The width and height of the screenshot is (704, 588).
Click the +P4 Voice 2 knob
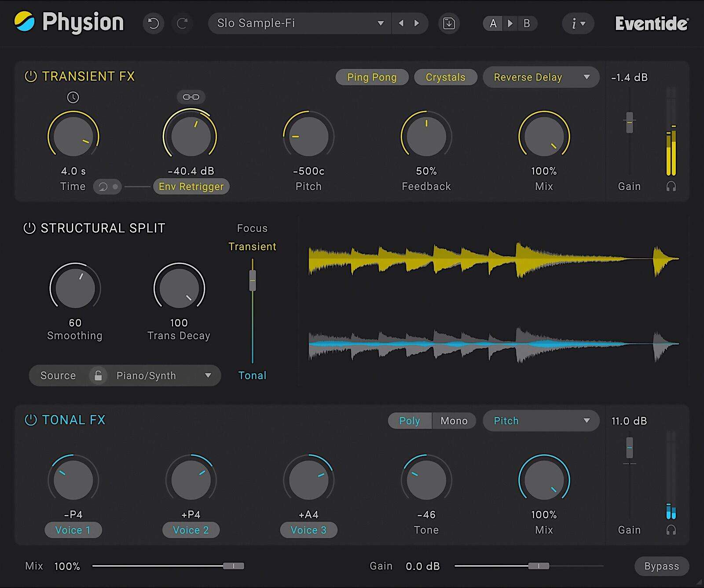click(x=191, y=480)
